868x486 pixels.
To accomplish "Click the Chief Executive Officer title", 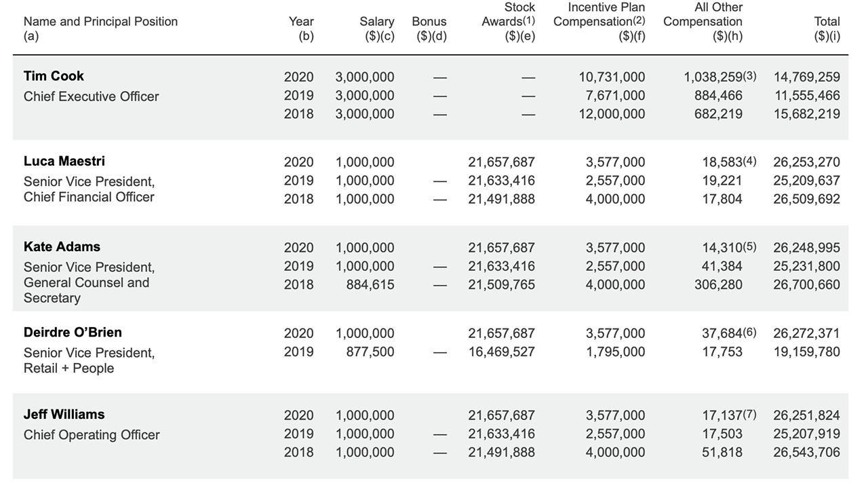I will [91, 96].
